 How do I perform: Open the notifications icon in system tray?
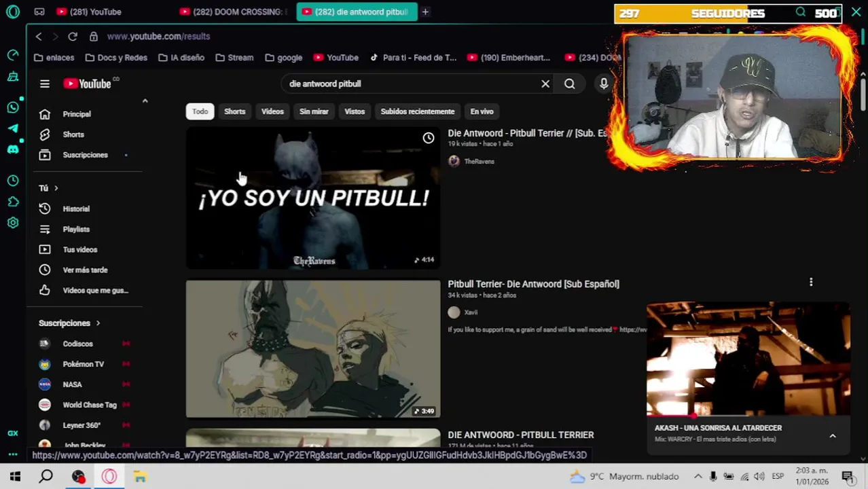pyautogui.click(x=848, y=476)
